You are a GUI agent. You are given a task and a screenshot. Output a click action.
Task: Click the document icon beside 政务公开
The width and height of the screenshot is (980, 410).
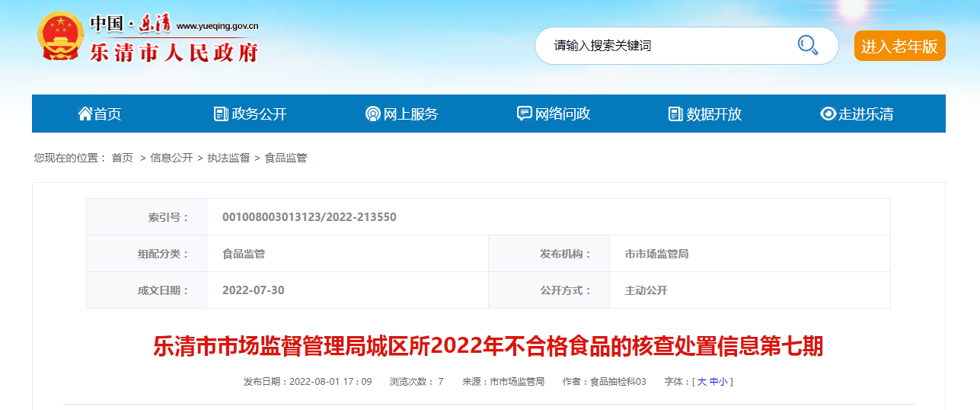221,114
